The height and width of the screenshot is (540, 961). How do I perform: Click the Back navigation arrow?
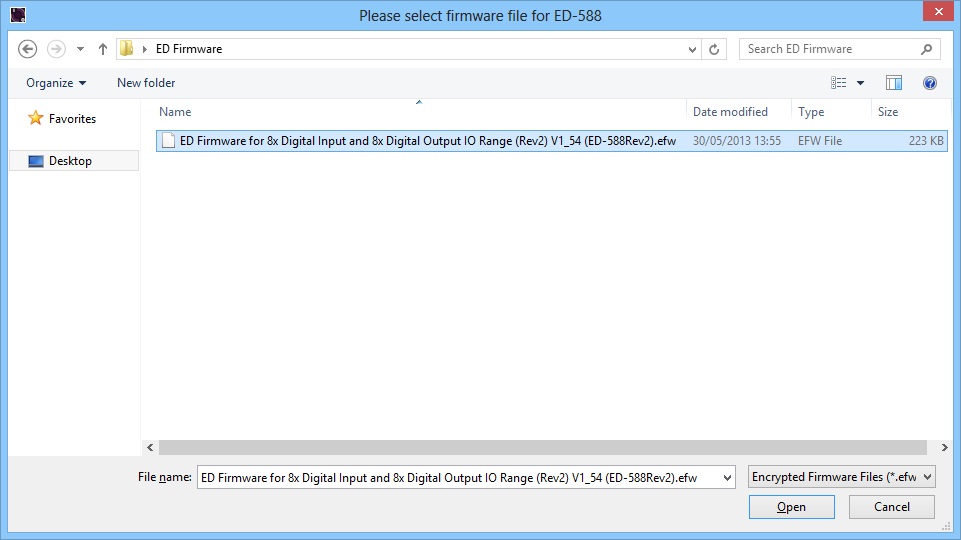point(28,49)
